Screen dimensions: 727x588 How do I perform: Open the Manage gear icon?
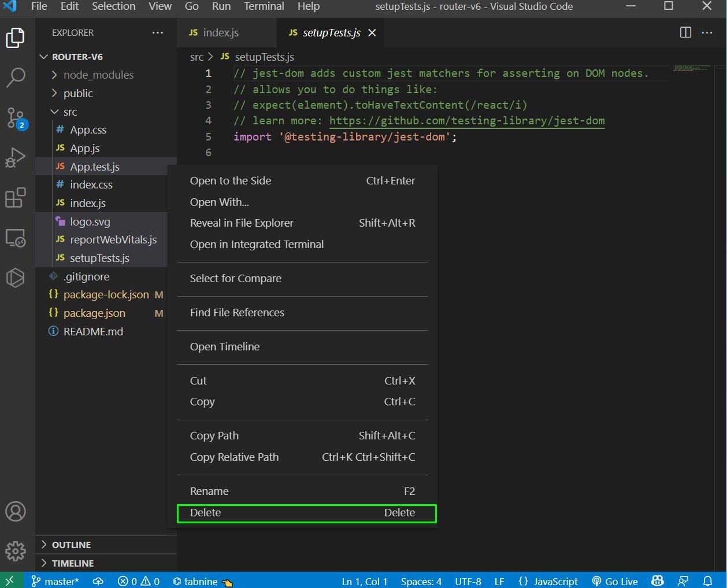pyautogui.click(x=16, y=552)
